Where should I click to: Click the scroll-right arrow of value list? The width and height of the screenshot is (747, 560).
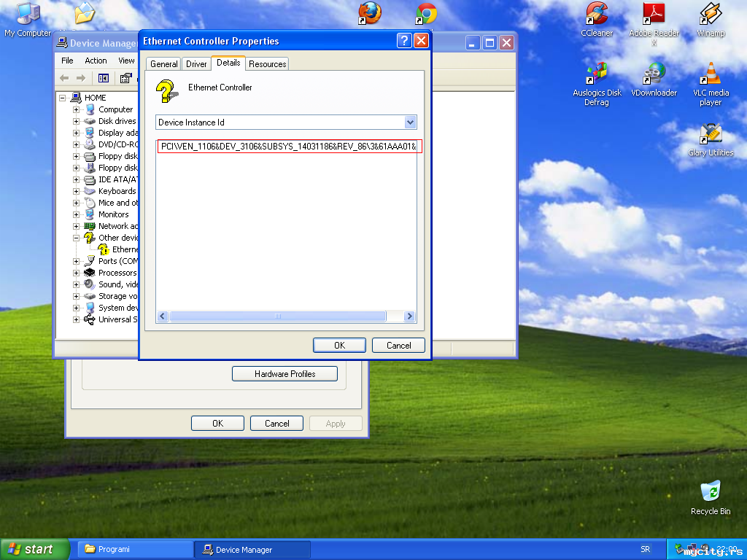[409, 316]
